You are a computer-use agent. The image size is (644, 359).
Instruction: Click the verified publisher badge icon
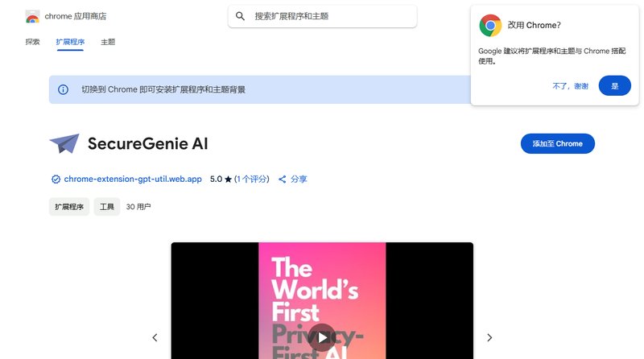coord(56,179)
